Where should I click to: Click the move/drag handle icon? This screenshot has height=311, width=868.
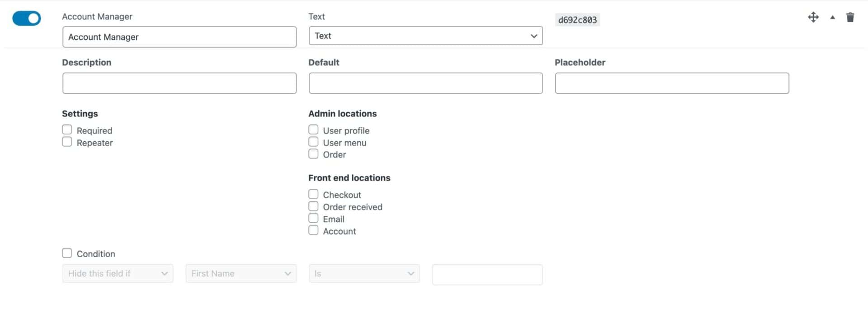813,18
